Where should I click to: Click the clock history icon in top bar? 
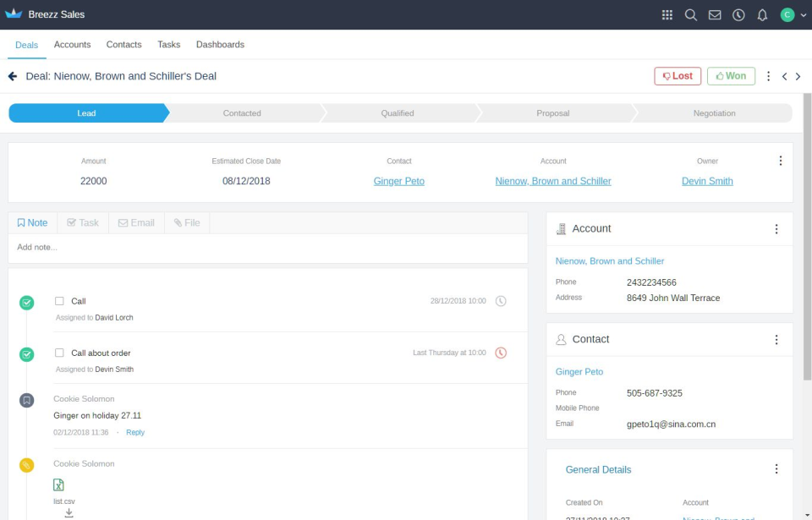[738, 14]
